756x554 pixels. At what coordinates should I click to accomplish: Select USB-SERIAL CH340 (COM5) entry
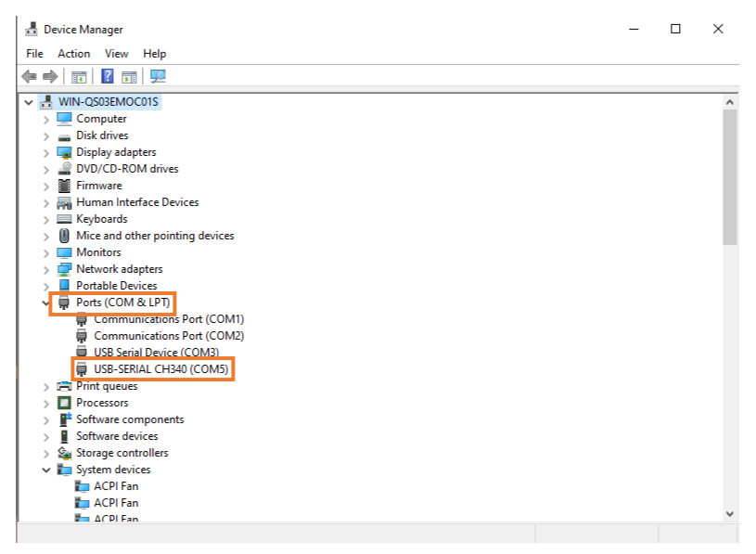coord(161,369)
